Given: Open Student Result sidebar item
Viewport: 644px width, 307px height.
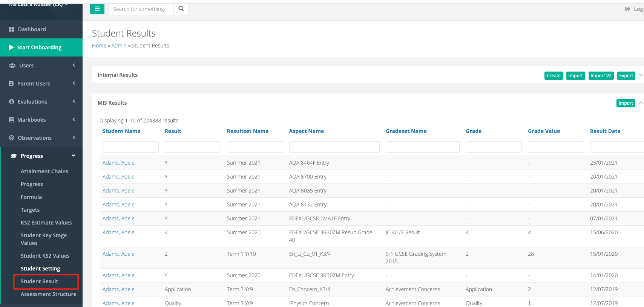Looking at the screenshot, I should click(40, 281).
